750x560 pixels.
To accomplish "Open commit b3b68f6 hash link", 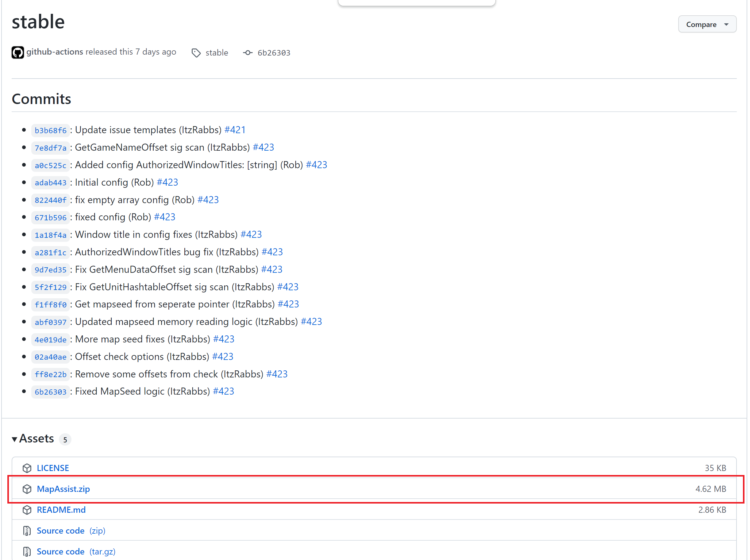I will tap(51, 130).
